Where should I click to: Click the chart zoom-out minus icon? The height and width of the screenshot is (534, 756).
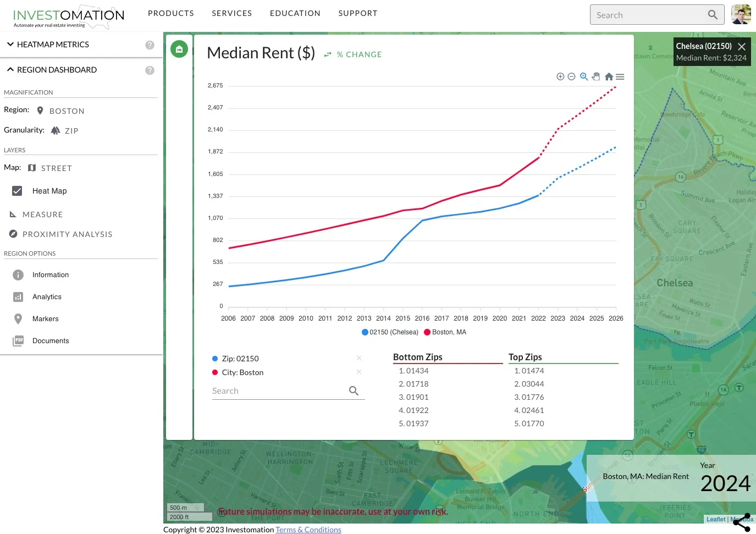(x=571, y=76)
